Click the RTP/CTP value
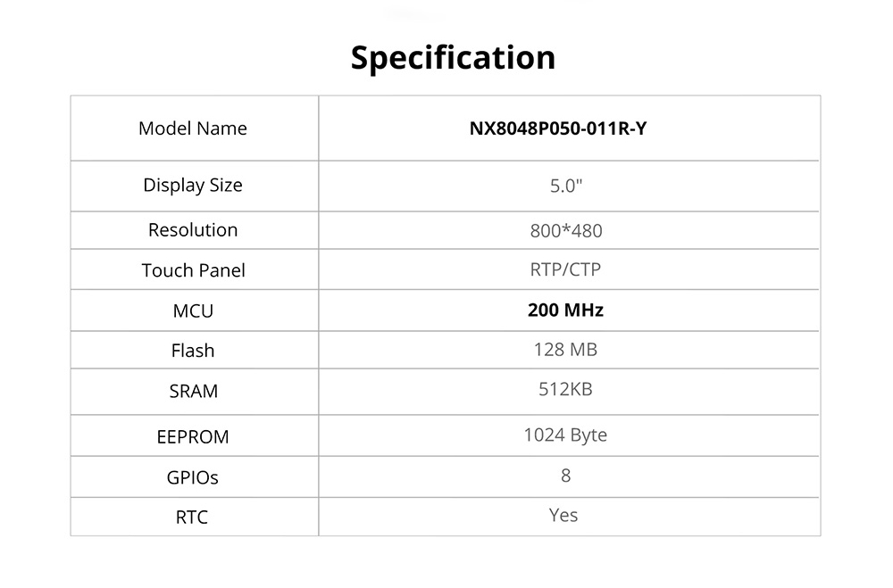The height and width of the screenshot is (588, 893). coord(566,269)
